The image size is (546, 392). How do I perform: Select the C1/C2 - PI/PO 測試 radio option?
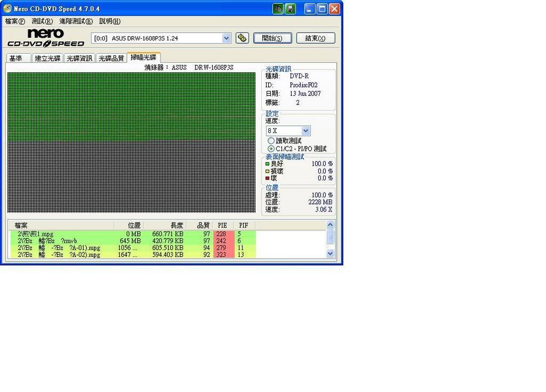[271, 149]
